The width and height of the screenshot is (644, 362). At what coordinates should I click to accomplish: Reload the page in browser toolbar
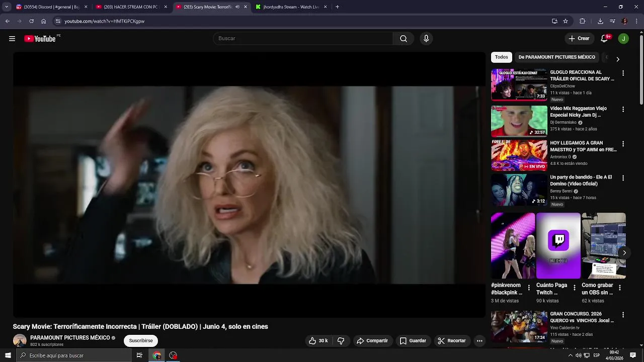pyautogui.click(x=31, y=21)
